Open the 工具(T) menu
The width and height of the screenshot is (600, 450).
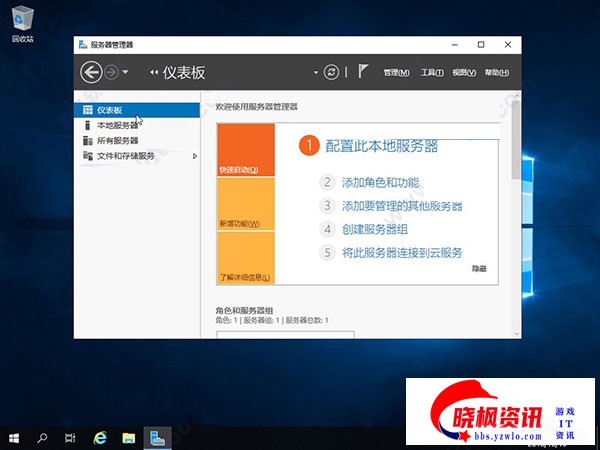pyautogui.click(x=431, y=73)
